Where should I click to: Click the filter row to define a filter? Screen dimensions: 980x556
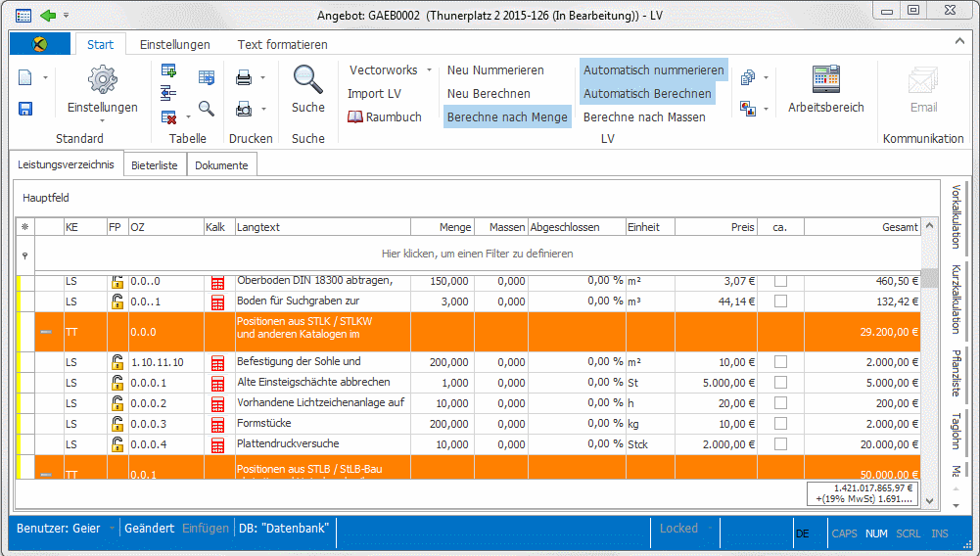pos(478,255)
